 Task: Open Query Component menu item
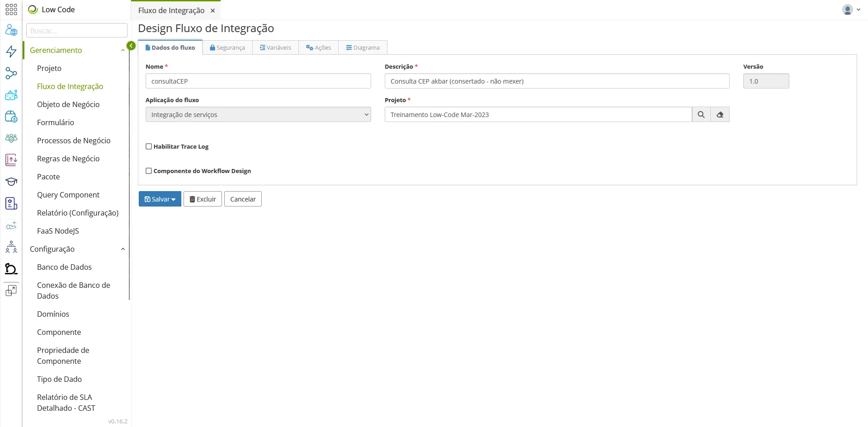[68, 195]
